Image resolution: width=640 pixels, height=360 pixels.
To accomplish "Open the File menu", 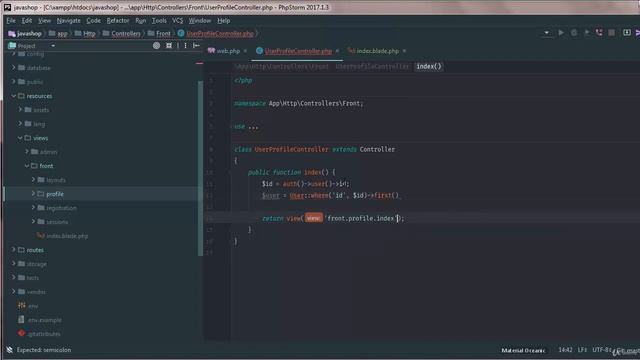I will click(x=11, y=20).
